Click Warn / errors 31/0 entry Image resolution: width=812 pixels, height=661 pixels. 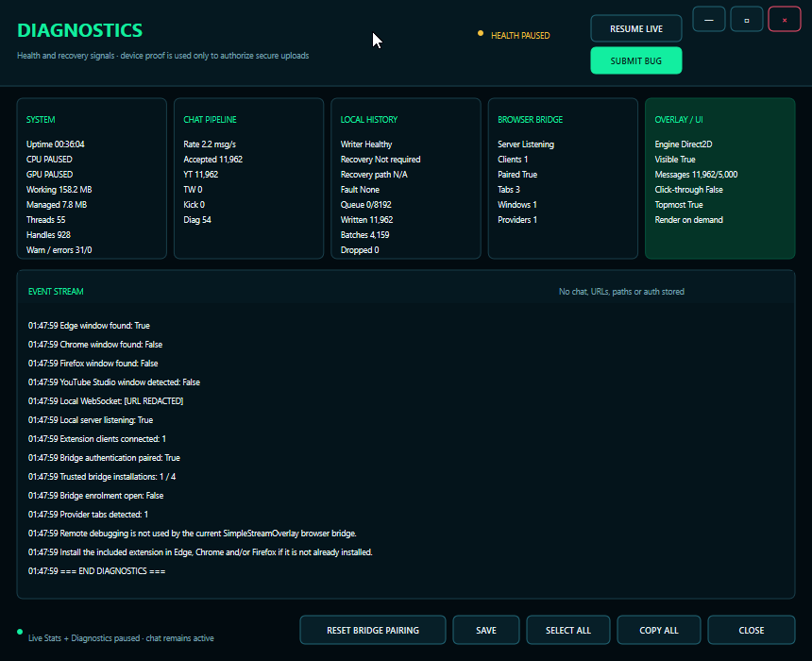(59, 249)
